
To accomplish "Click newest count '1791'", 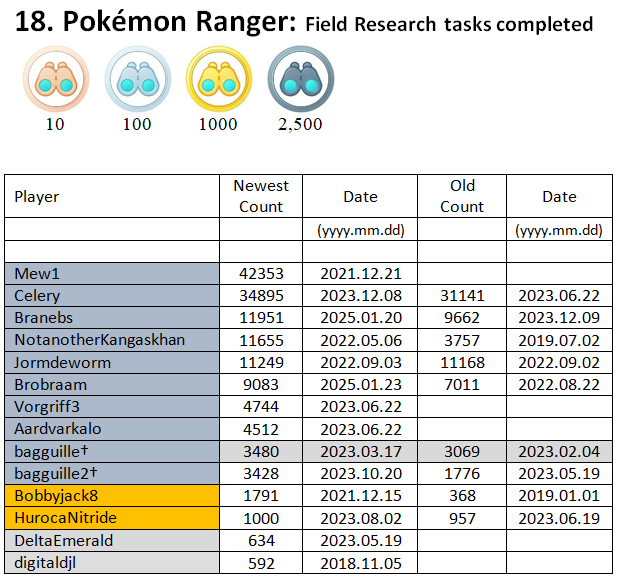I will [x=261, y=496].
